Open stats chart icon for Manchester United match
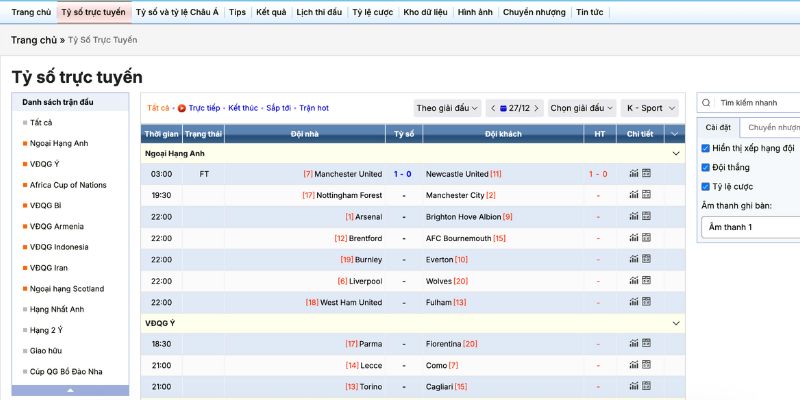This screenshot has height=400, width=800. pyautogui.click(x=634, y=174)
